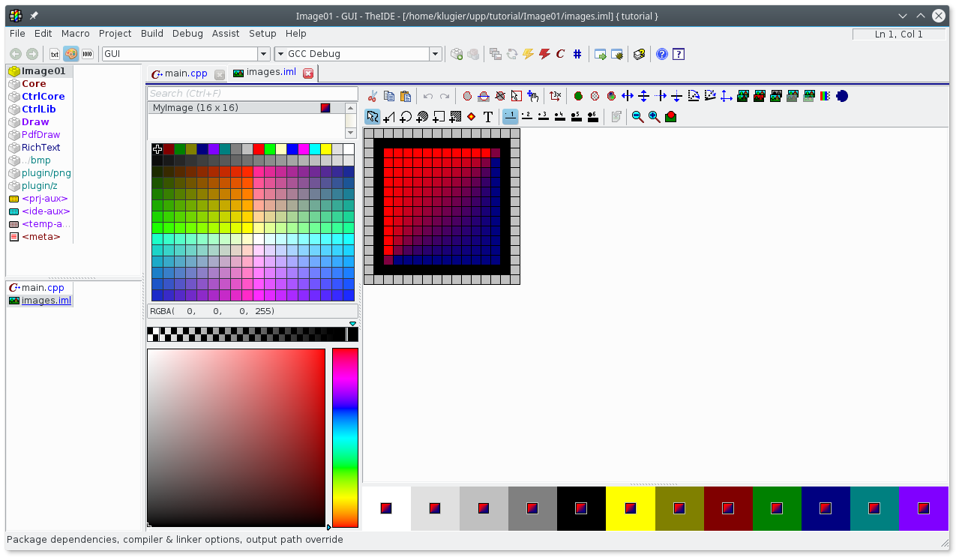
Task: Click the down arrow beside MyImage list
Action: (x=350, y=133)
